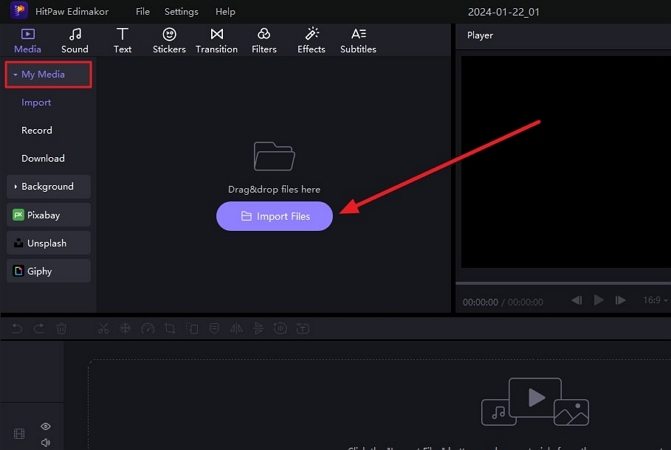Select Import in the sidebar
The height and width of the screenshot is (450, 671).
point(36,103)
